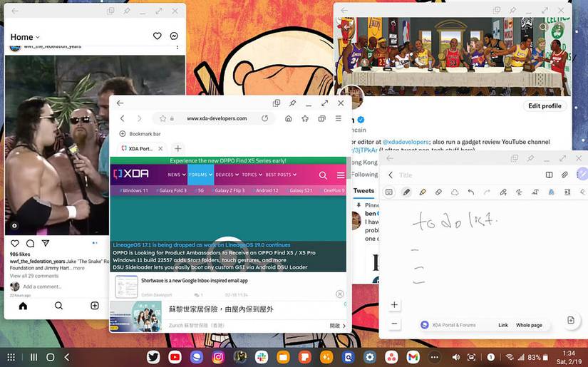This screenshot has width=588, height=367.
Task: Open XDA site search
Action: pyautogui.click(x=323, y=175)
